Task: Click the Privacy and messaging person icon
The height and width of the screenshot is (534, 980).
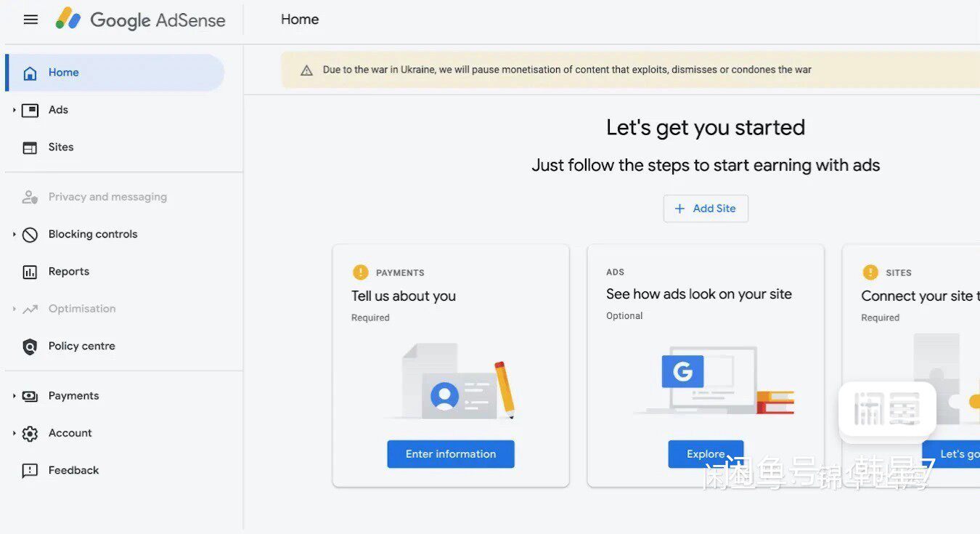Action: [30, 197]
